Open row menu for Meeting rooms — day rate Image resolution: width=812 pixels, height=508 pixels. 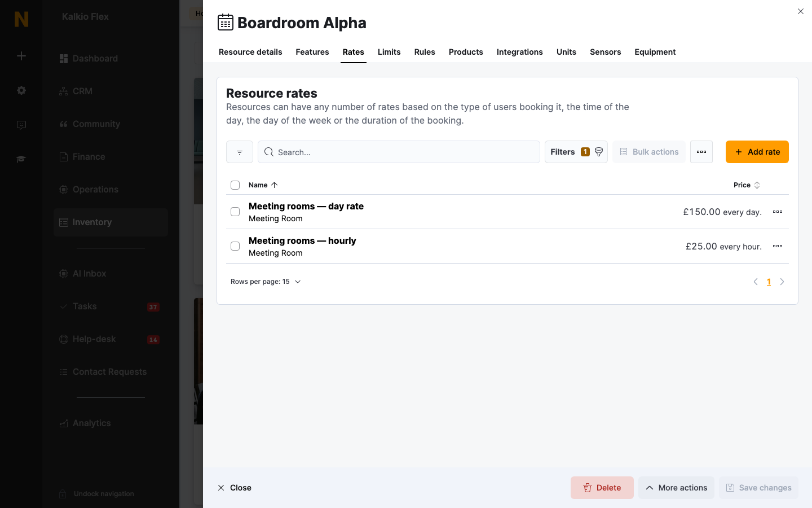pos(778,212)
